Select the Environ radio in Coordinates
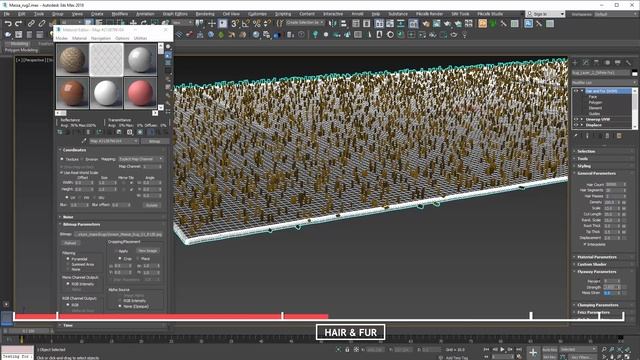This screenshot has width=640, height=360. tap(82, 159)
